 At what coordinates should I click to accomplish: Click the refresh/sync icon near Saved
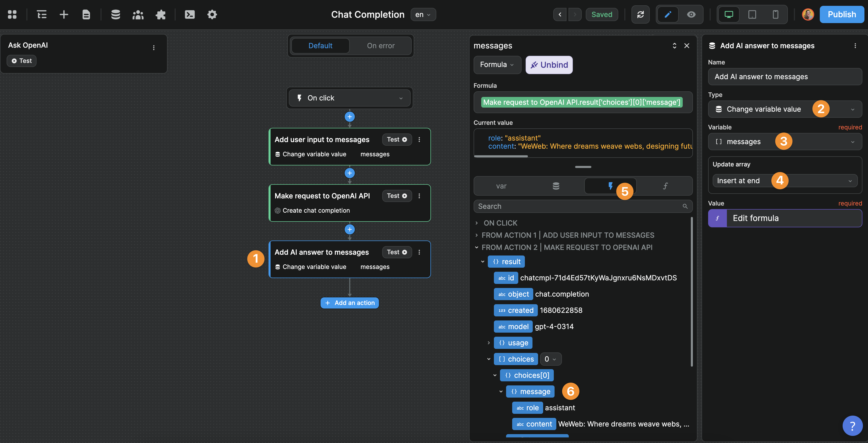(x=641, y=14)
